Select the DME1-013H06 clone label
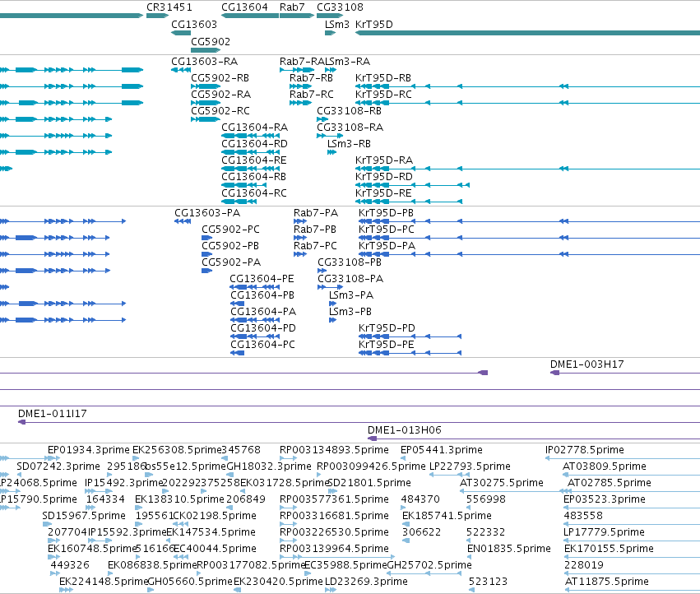This screenshot has width=700, height=594. point(405,430)
